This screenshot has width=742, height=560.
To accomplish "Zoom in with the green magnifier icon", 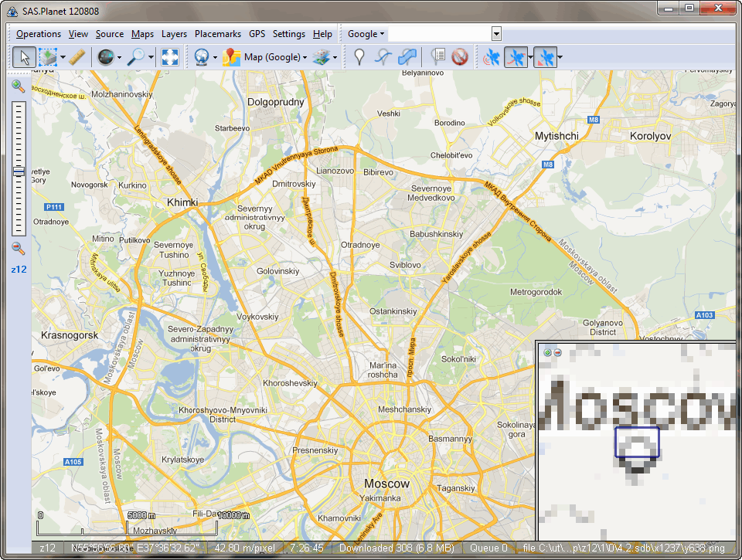I will (x=19, y=87).
